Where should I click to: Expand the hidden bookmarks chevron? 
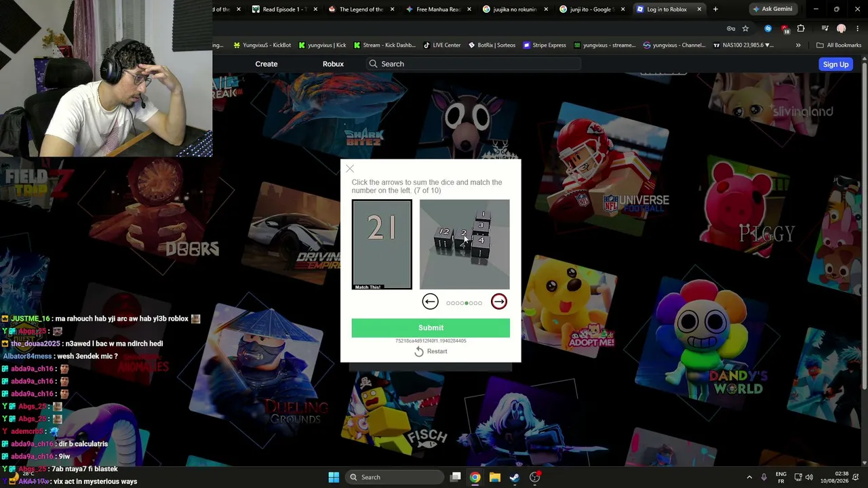798,45
